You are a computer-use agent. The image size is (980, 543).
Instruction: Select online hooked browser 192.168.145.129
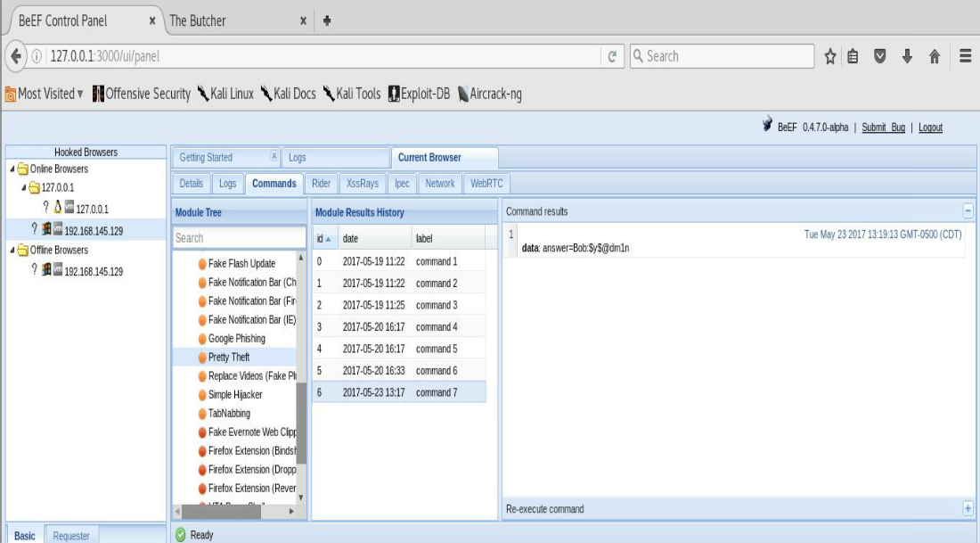[x=86, y=230]
